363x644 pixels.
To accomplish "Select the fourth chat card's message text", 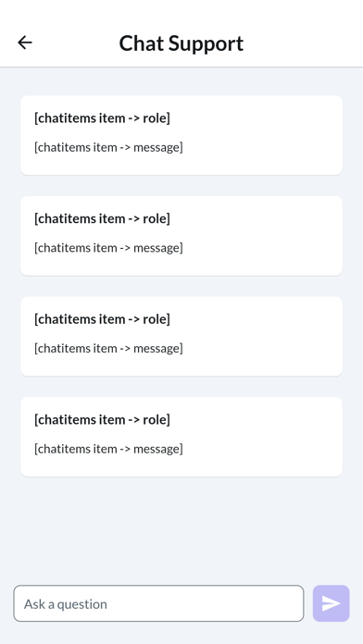I will 108,449.
